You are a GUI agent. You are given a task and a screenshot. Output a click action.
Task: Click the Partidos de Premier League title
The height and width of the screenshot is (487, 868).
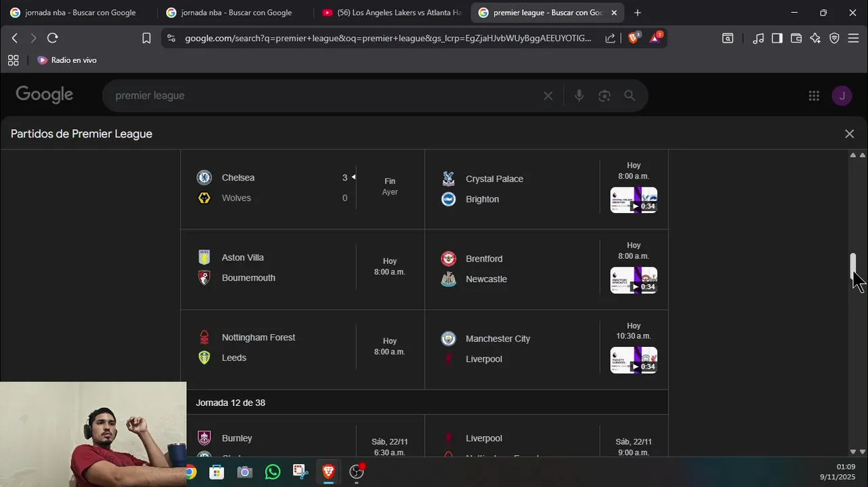tap(81, 134)
